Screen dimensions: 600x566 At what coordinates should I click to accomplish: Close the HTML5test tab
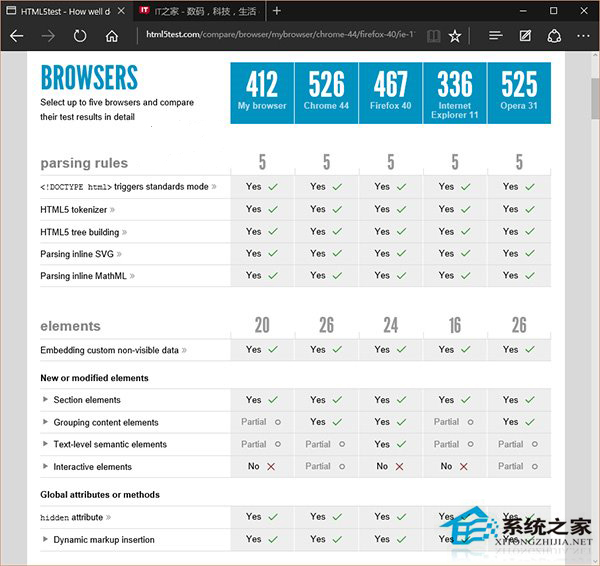[x=121, y=11]
